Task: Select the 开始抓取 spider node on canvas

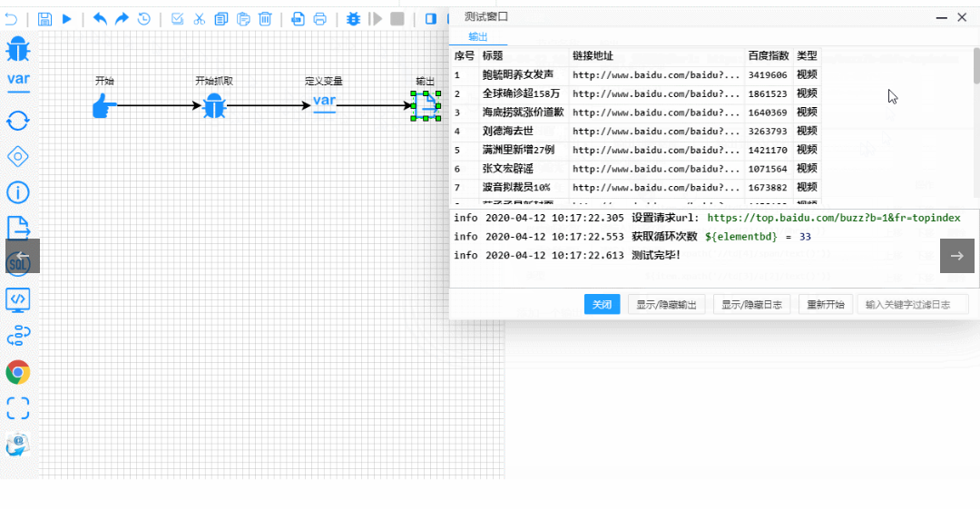Action: tap(214, 105)
